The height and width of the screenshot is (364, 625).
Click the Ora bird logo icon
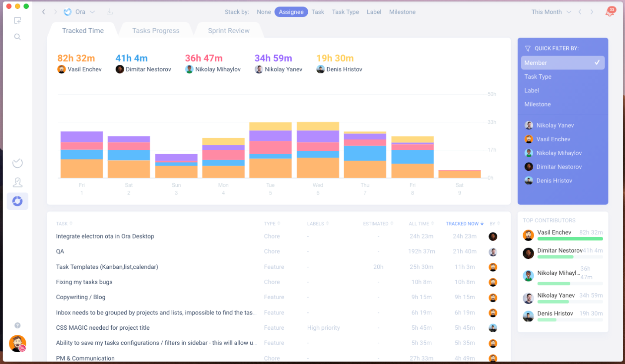pos(67,12)
